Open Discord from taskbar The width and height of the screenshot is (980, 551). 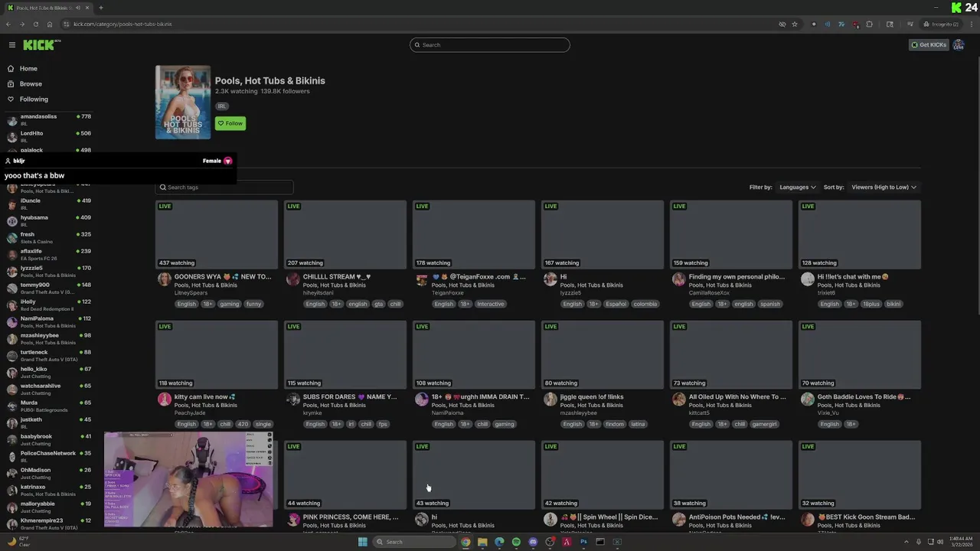tap(533, 542)
